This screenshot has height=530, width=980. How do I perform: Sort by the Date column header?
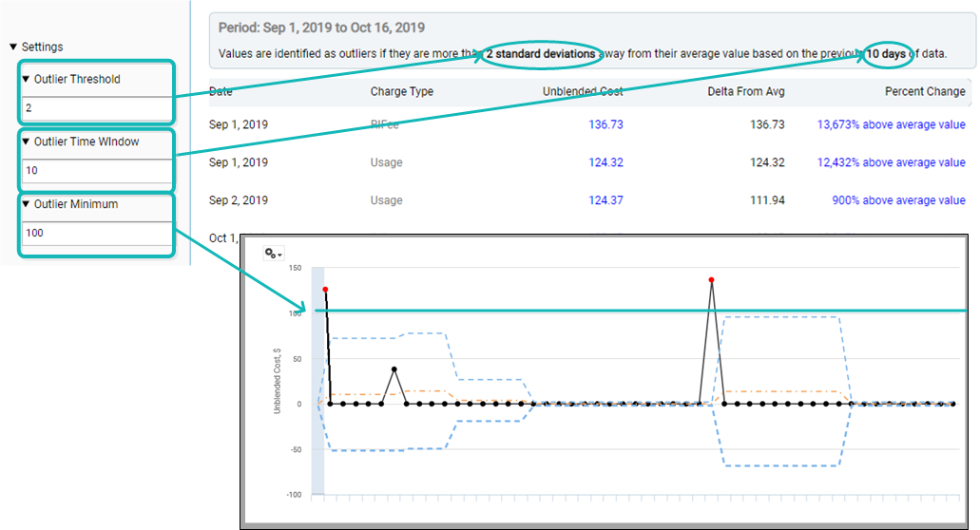coord(221,92)
